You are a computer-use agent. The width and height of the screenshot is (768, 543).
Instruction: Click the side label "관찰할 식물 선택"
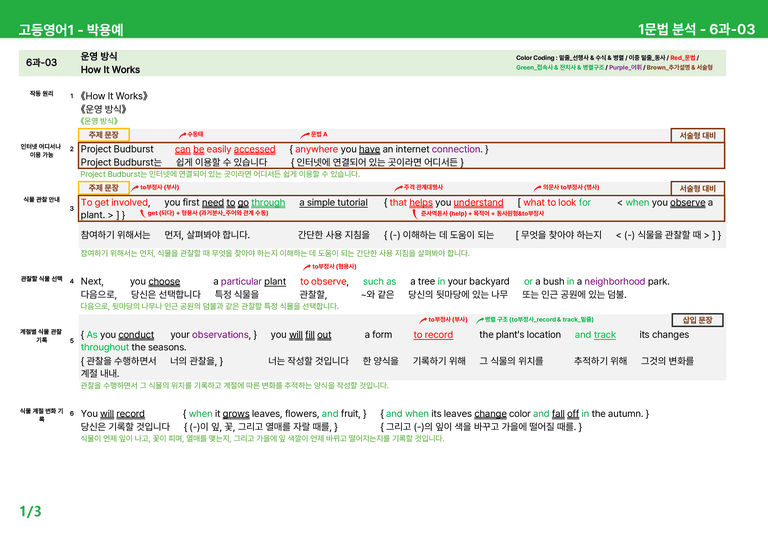(42, 279)
